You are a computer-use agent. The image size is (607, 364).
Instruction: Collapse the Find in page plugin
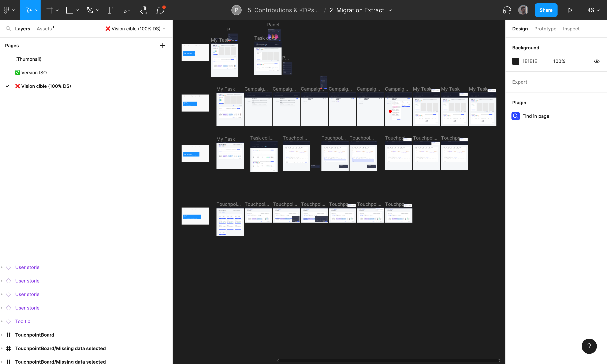(x=597, y=116)
